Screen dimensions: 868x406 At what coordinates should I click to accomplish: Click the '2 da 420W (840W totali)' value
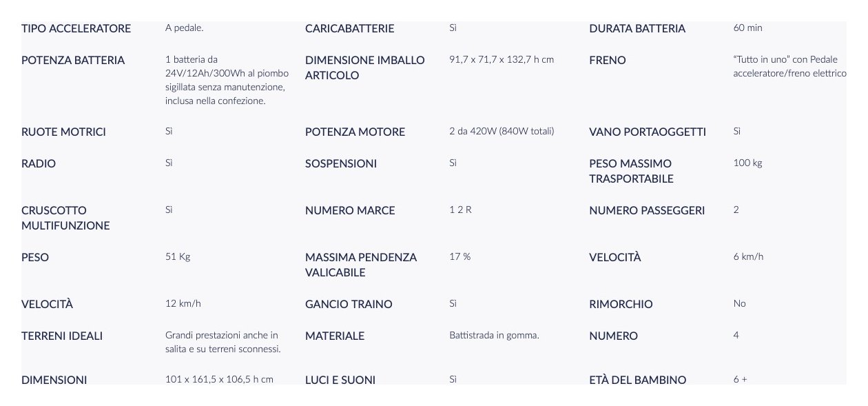(x=502, y=131)
